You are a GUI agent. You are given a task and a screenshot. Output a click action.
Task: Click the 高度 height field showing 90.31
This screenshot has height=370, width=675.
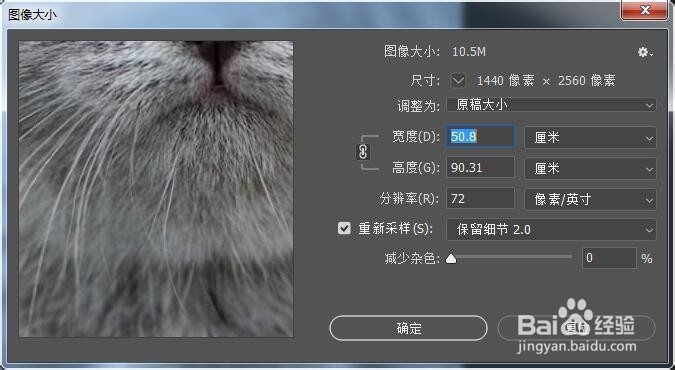pos(480,168)
